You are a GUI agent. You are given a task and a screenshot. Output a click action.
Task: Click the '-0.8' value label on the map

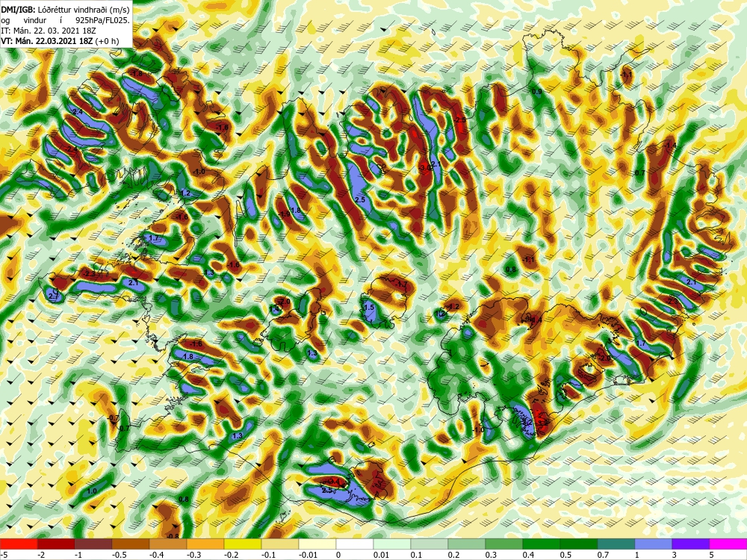tap(173, 536)
